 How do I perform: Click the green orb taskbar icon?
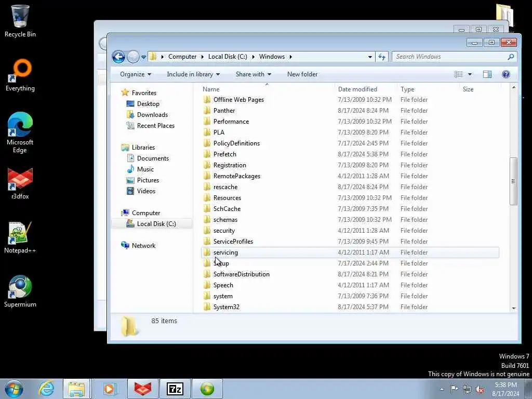207,389
